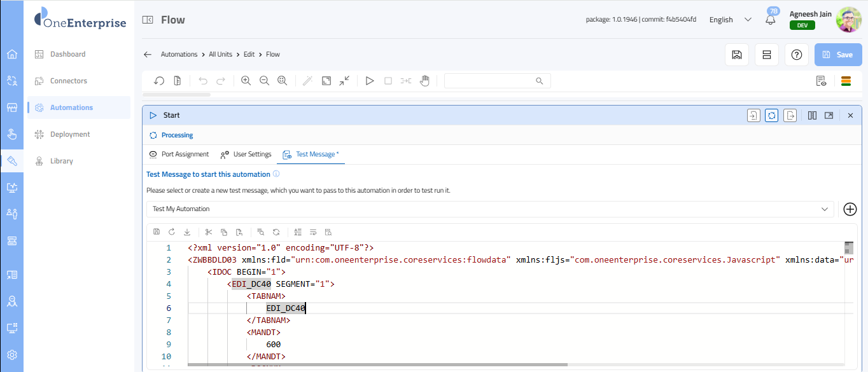Open the notifications bell icon

(771, 20)
